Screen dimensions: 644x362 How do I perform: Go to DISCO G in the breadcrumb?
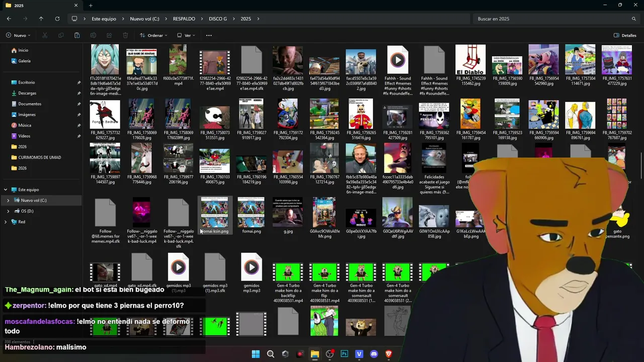[x=218, y=19]
